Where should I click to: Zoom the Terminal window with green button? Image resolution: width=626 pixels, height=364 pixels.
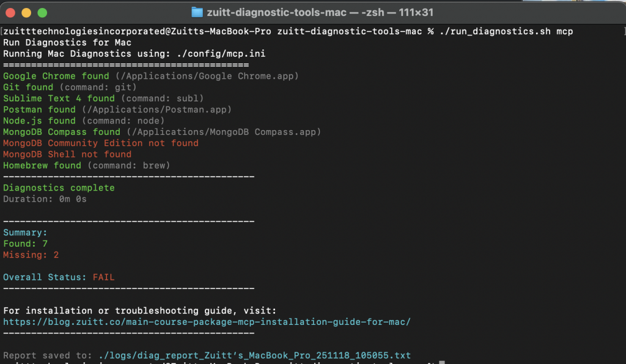42,12
